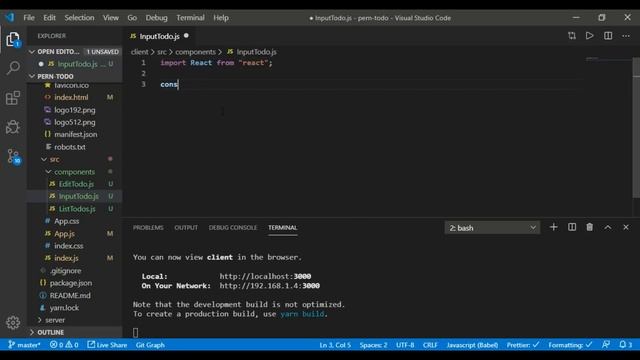Viewport: 640px width, 360px height.
Task: Collapse the components folder
Action: (x=74, y=172)
